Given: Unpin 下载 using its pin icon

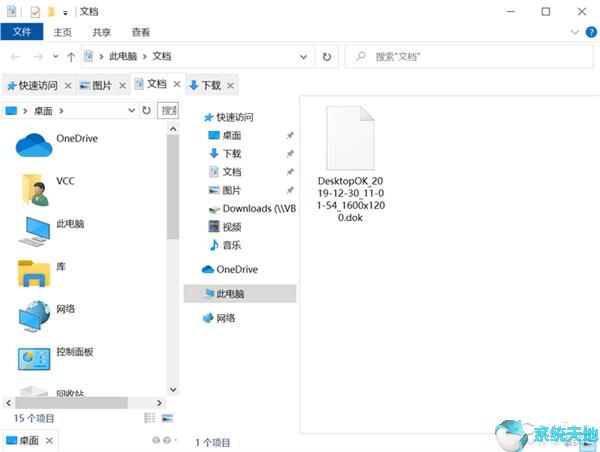Looking at the screenshot, I should tap(290, 153).
